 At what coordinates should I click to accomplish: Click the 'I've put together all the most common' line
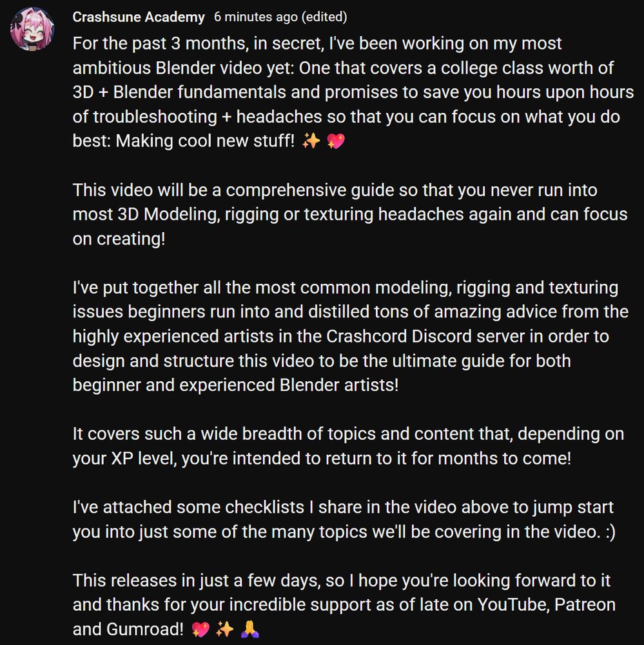click(345, 288)
